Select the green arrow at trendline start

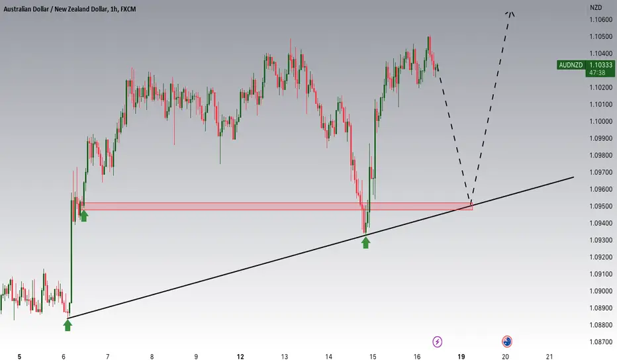(68, 326)
